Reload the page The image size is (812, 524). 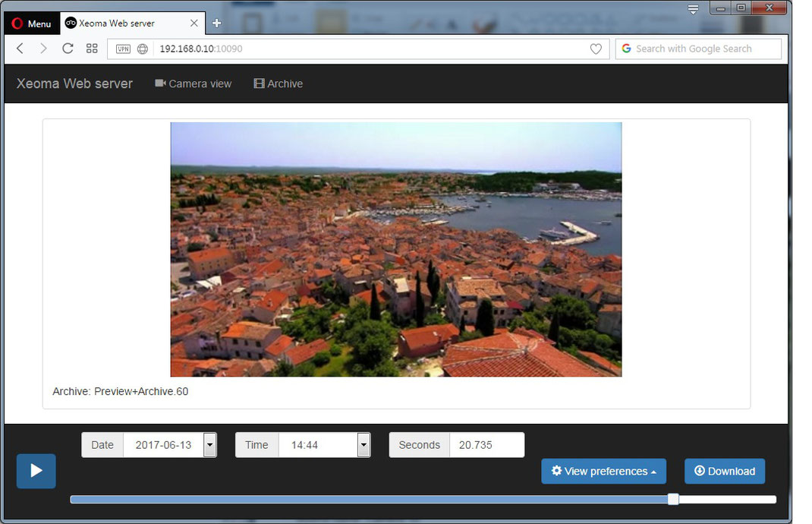[x=68, y=49]
